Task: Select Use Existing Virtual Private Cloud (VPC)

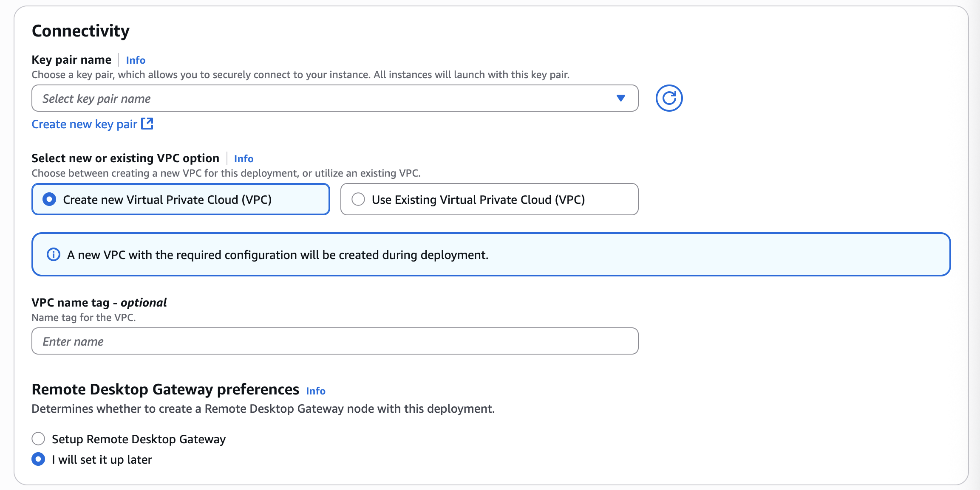Action: click(358, 199)
